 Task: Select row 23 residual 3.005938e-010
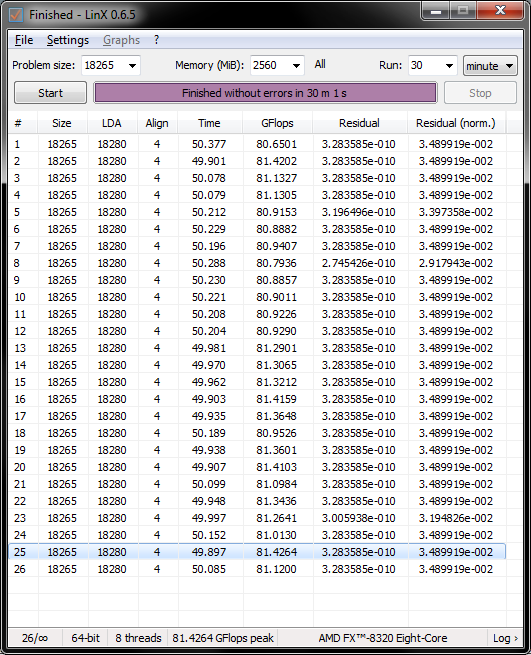coord(358,518)
